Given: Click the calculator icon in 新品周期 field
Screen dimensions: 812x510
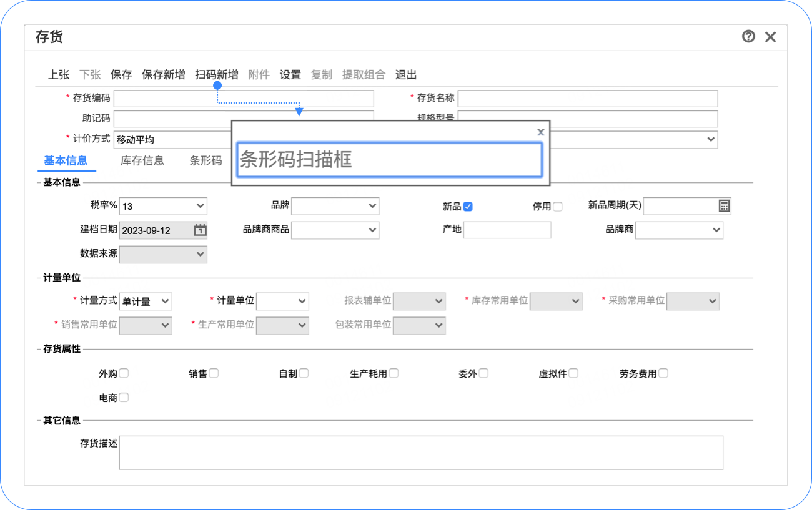Looking at the screenshot, I should [724, 206].
